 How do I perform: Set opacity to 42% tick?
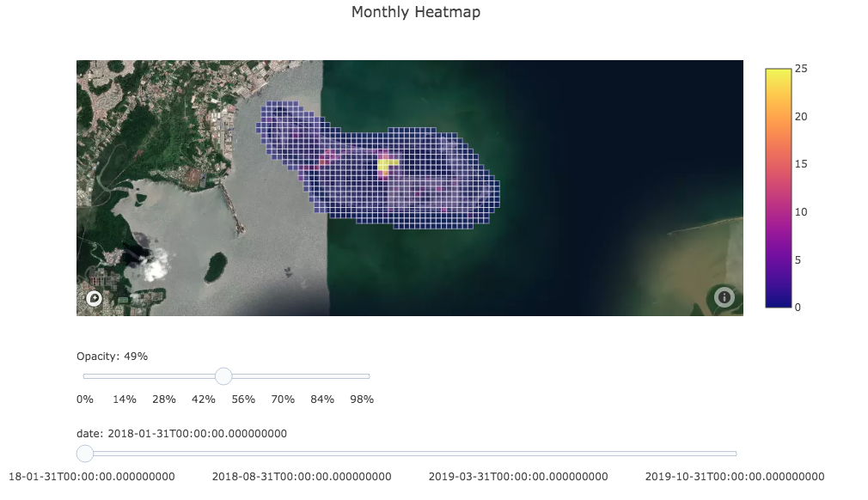(204, 399)
